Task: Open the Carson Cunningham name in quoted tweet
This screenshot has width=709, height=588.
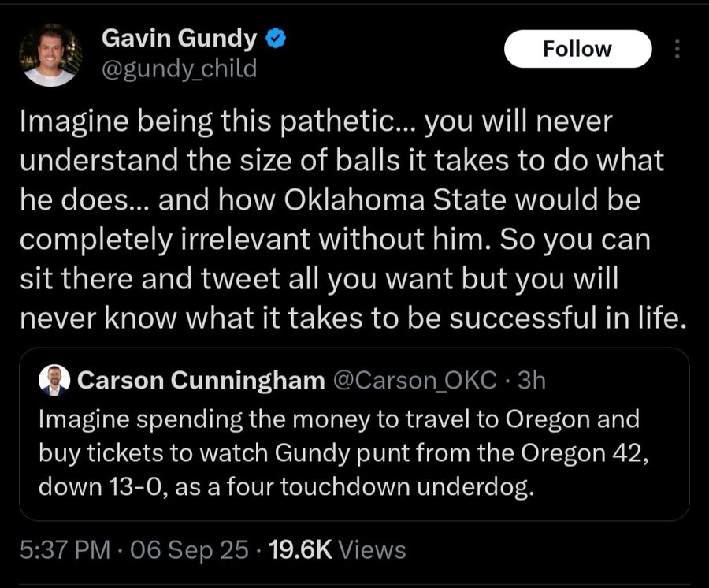Action: [201, 381]
